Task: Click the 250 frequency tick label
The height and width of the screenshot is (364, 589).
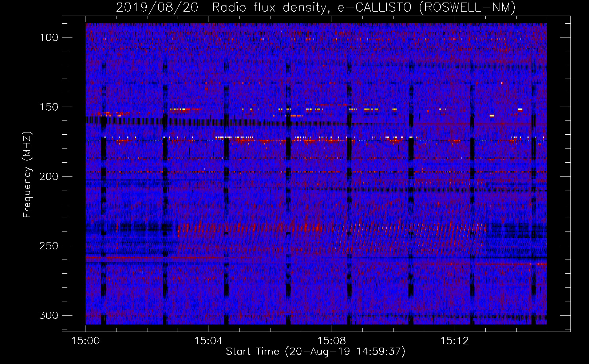Action: pos(49,246)
